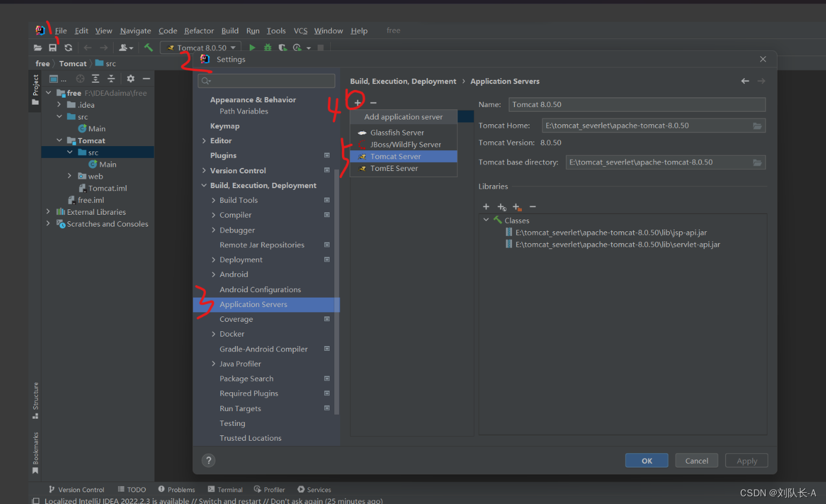
Task: Open the Services tool window tab
Action: point(314,490)
